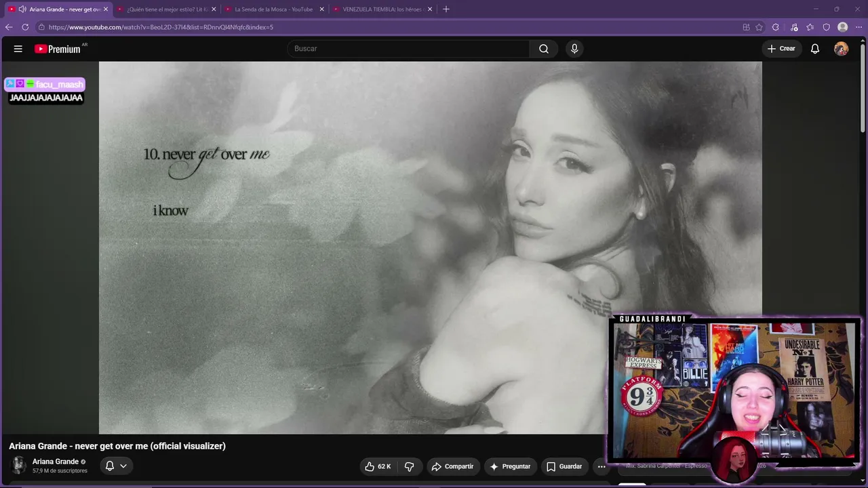Go to YouTube Premium home via logo
868x488 pixels.
click(x=59, y=49)
